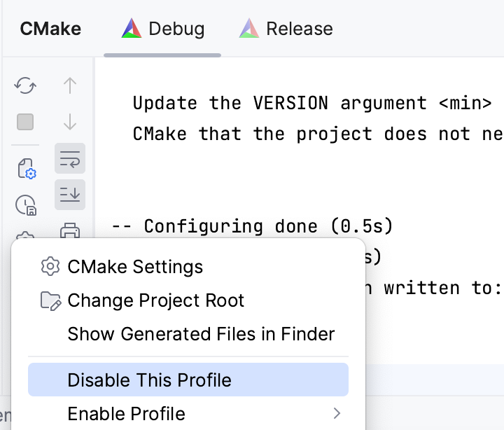This screenshot has height=430, width=504.
Task: Open the file settings gear icon
Action: point(26,168)
